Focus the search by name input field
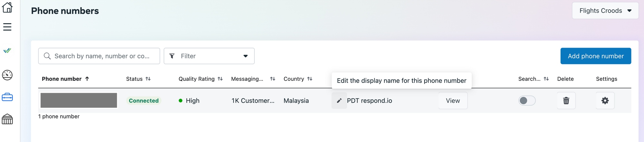 point(102,56)
